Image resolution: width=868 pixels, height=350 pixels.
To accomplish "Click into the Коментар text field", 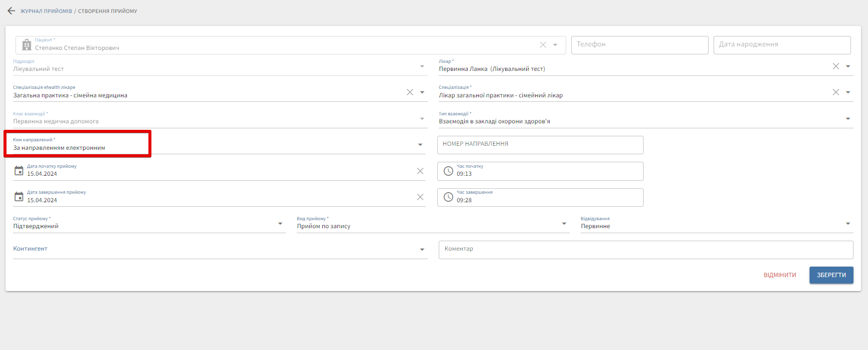I will point(645,250).
